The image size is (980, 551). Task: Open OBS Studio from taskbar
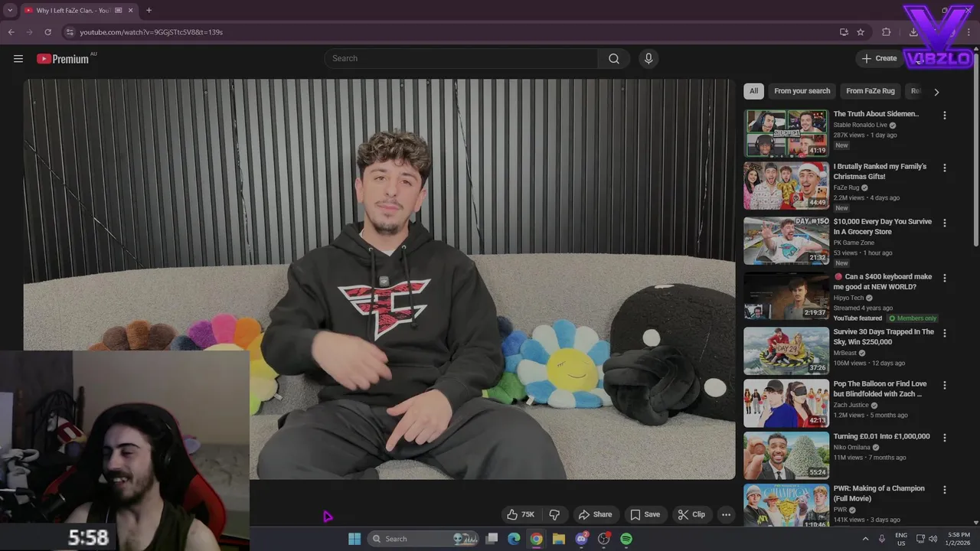click(x=604, y=539)
